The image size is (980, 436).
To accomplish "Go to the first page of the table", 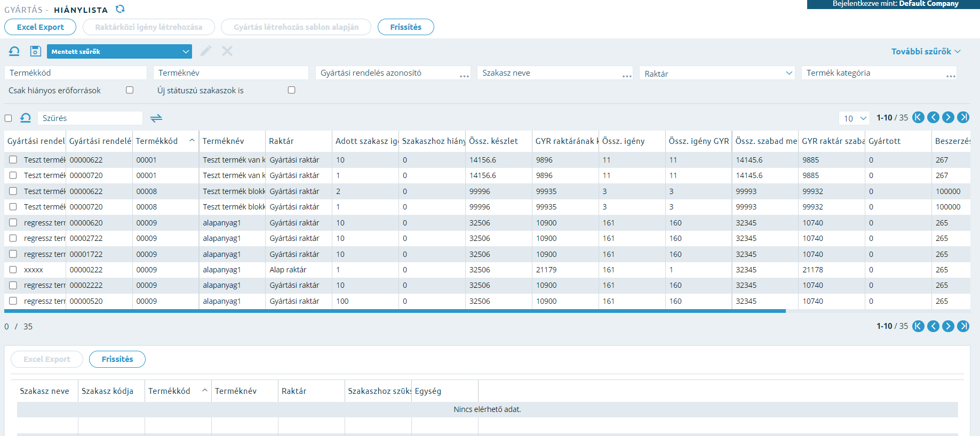I will (918, 117).
